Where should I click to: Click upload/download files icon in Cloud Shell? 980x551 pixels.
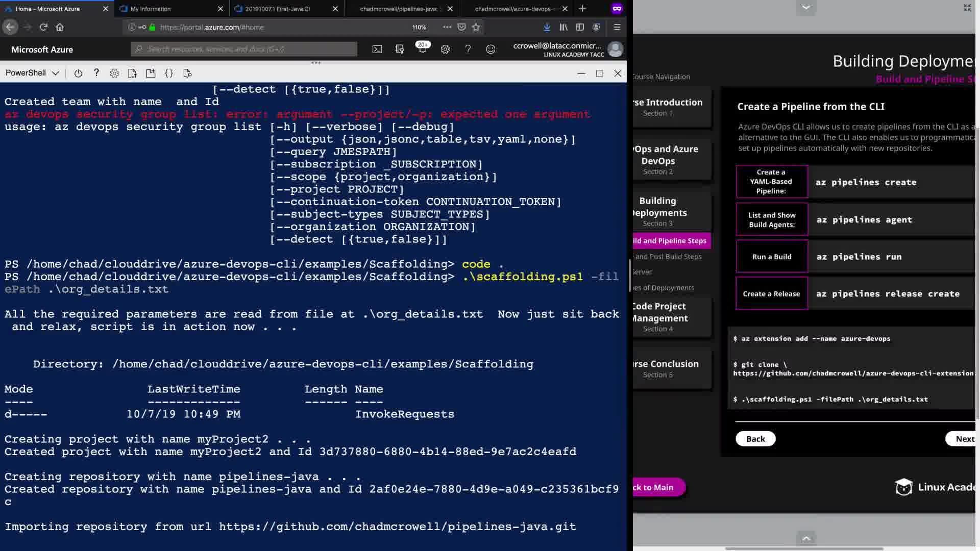132,73
